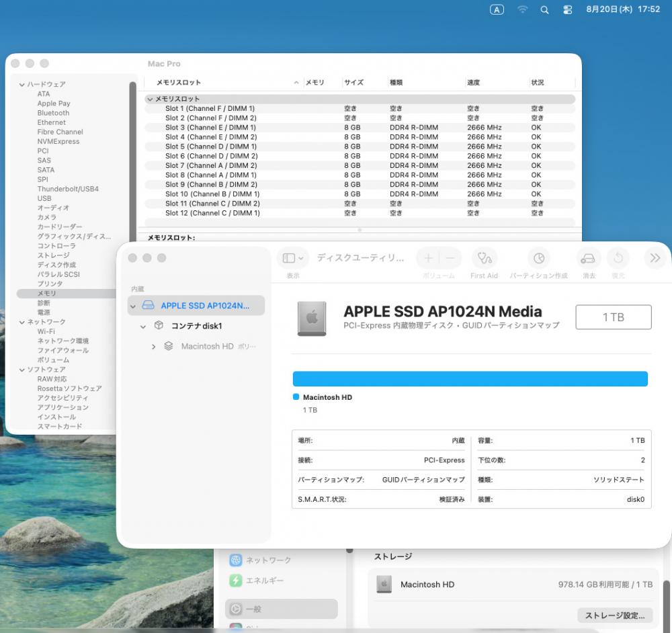Open Control Center in menu bar
The image size is (672, 633).
tap(567, 10)
